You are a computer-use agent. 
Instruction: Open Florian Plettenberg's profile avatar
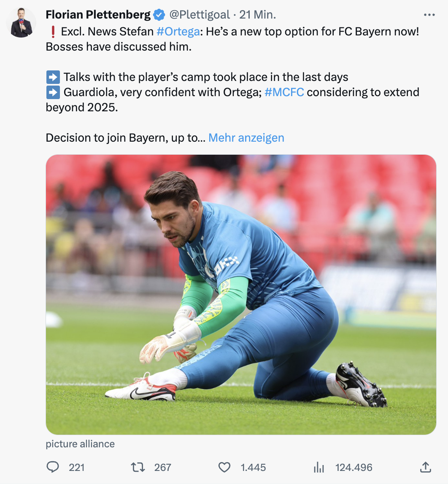click(x=22, y=23)
